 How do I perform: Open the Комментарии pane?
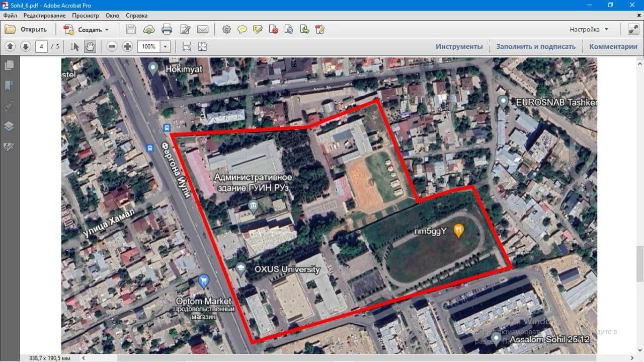[x=613, y=47]
